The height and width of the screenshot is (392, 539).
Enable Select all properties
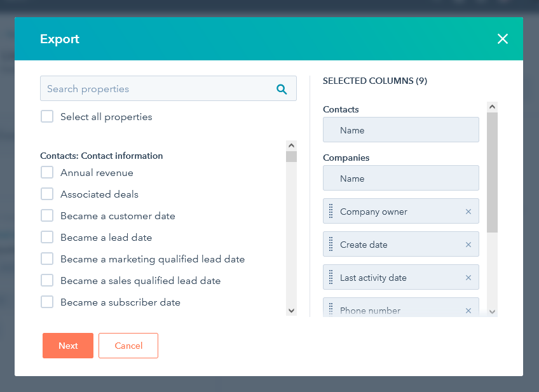click(x=46, y=116)
